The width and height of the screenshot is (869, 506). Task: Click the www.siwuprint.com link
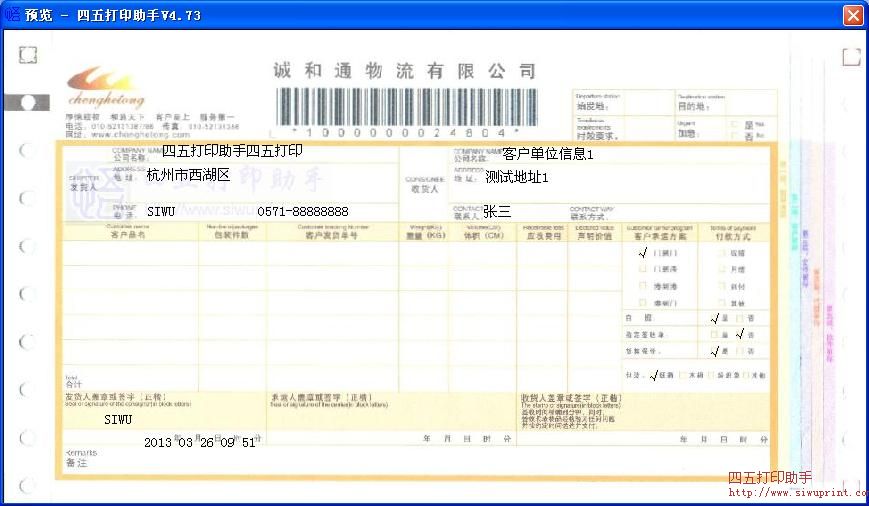796,492
